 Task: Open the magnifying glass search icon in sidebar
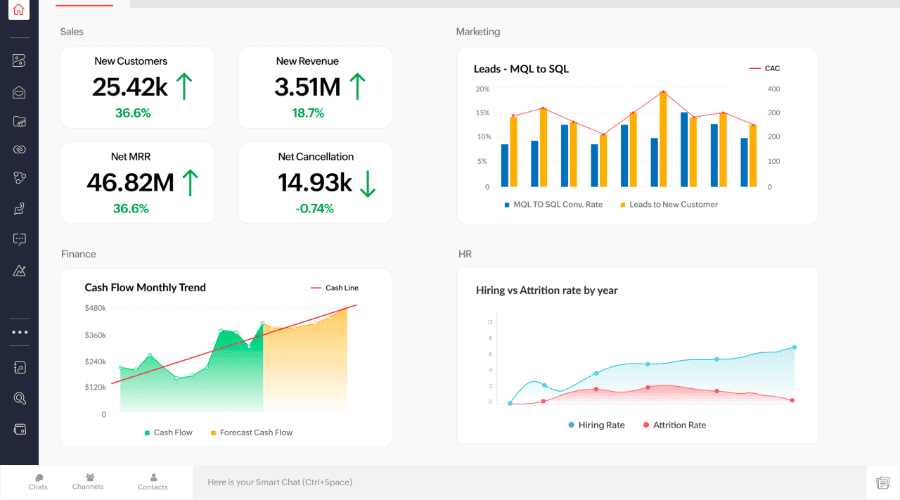(19, 398)
